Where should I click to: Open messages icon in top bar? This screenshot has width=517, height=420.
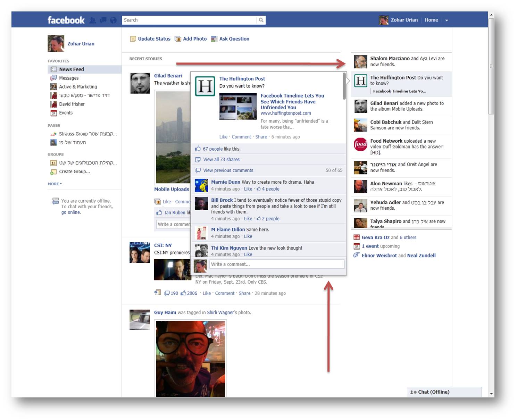pos(103,20)
